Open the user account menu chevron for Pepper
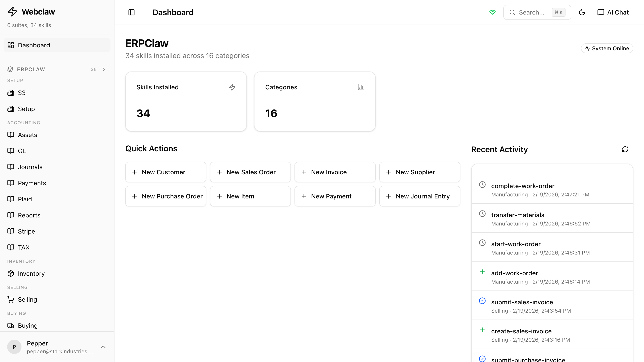Screen dimensions: 644x362 pyautogui.click(x=103, y=347)
